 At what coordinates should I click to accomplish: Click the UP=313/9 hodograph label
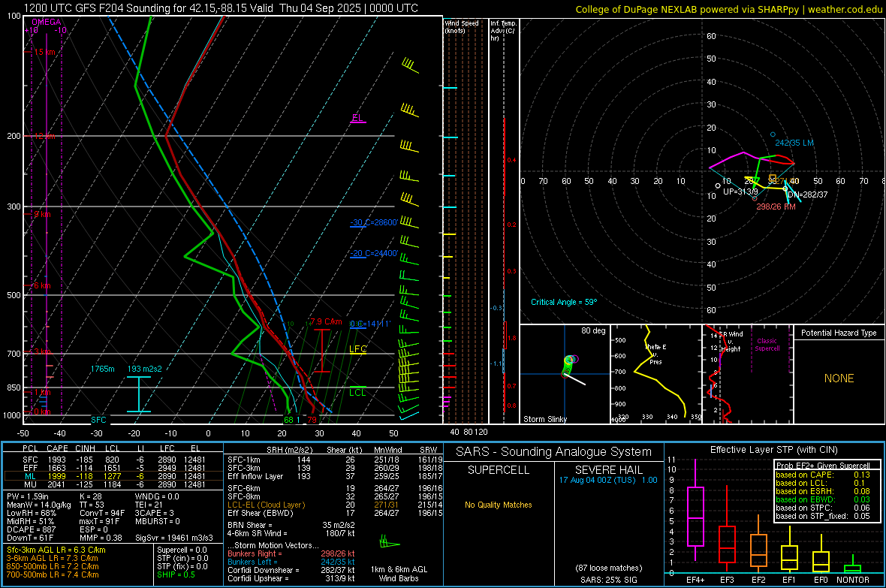(x=741, y=191)
